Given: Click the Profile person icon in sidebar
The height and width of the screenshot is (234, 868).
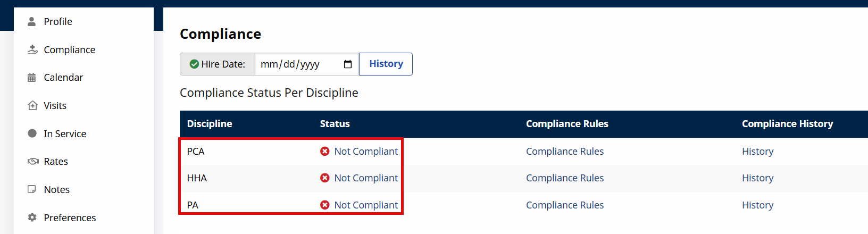Looking at the screenshot, I should [x=32, y=21].
